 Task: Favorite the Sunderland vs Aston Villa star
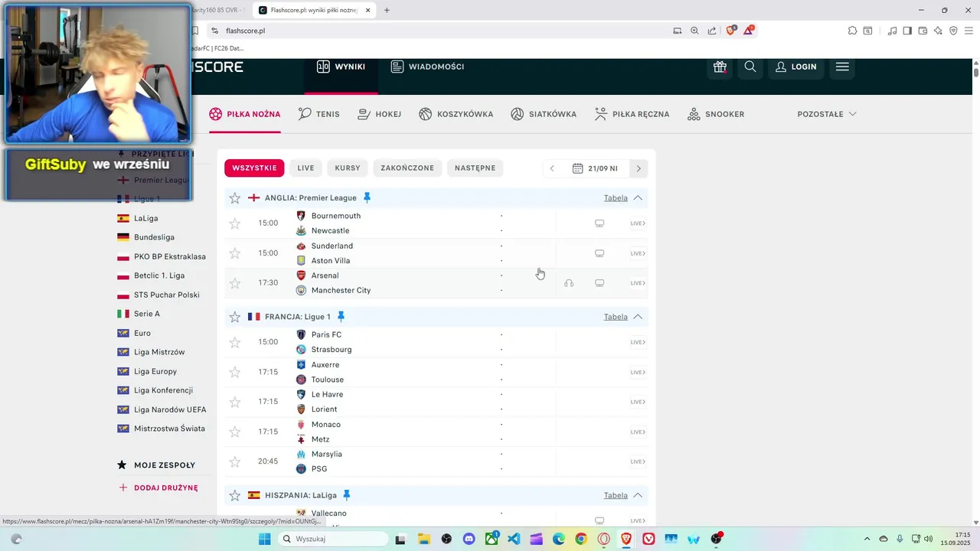235,253
